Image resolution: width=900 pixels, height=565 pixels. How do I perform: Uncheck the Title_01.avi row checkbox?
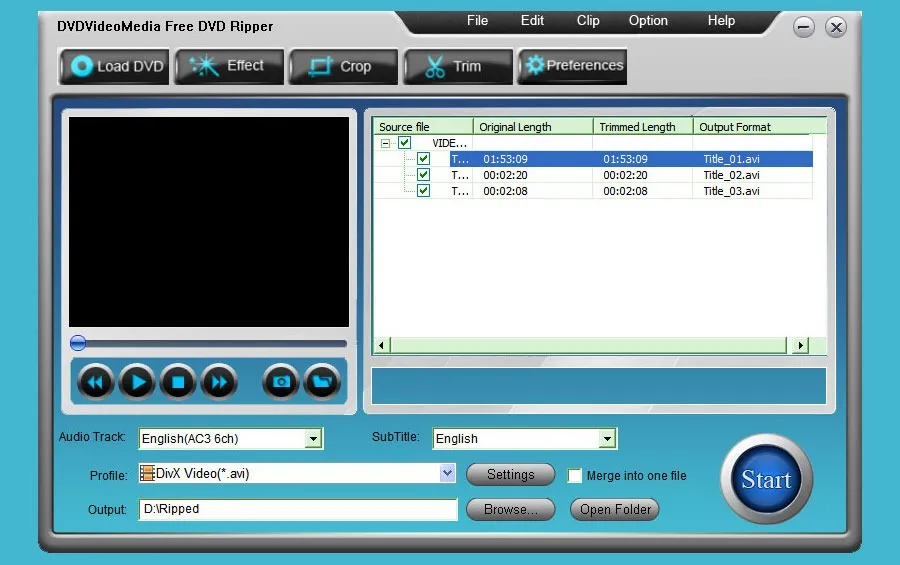click(x=423, y=158)
